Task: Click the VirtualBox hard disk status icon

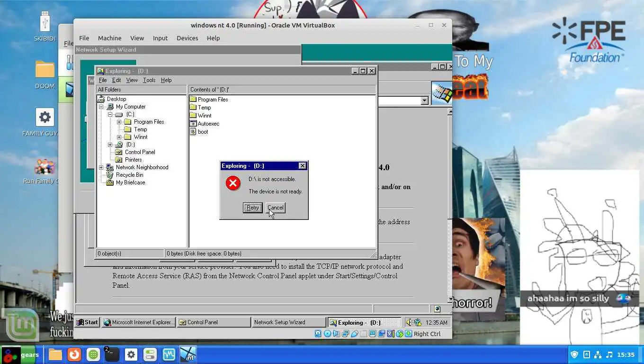Action: (x=318, y=334)
